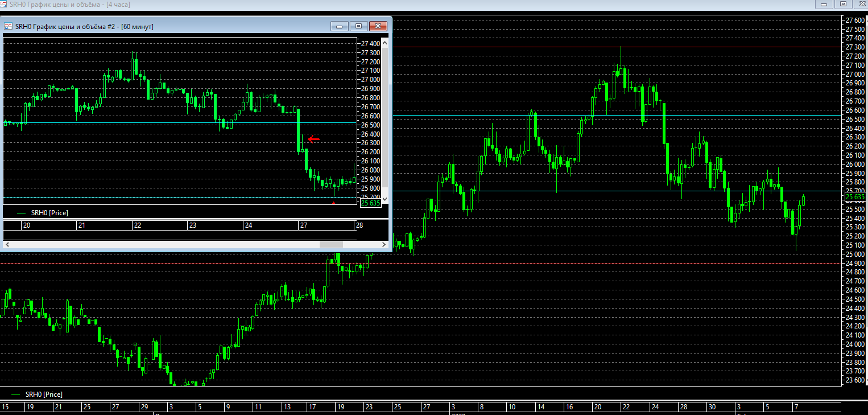Click the '26 500' price label on the main axis
Viewport: 868px width, 415px height.
pos(855,120)
